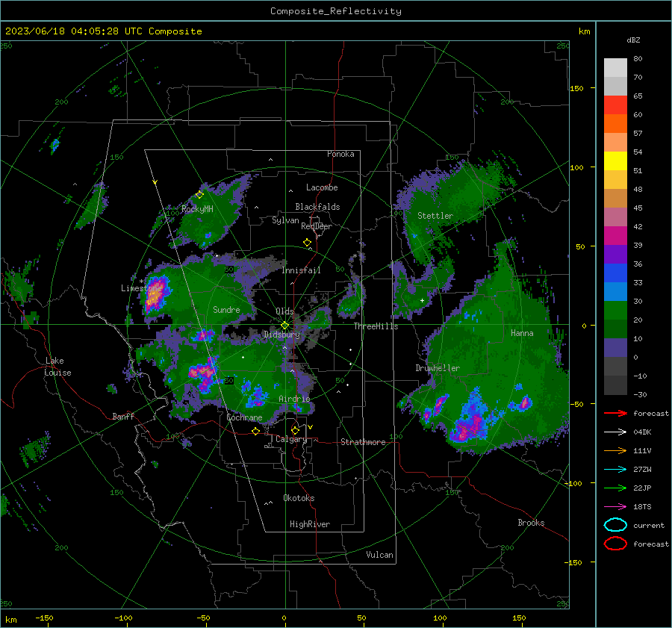Select the pink 42-45 dBZ color swatch
This screenshot has width=672, height=628.
615,217
